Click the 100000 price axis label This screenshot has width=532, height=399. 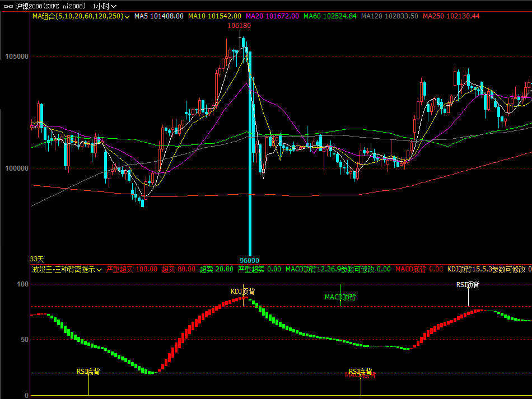17,168
